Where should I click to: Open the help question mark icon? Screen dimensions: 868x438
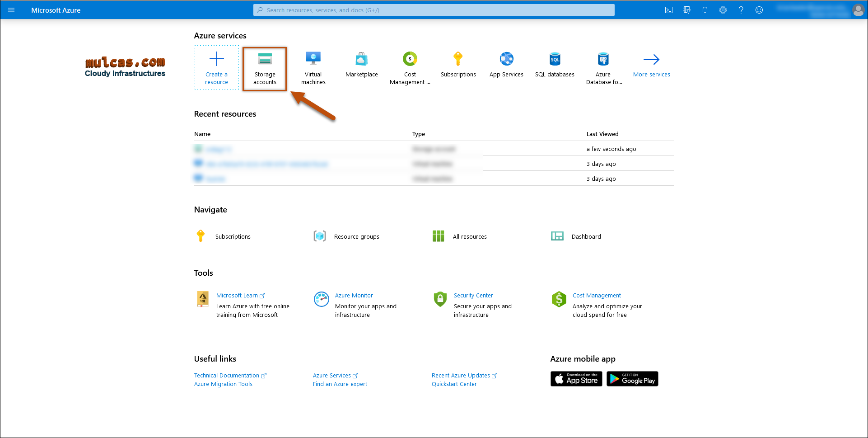pos(741,10)
